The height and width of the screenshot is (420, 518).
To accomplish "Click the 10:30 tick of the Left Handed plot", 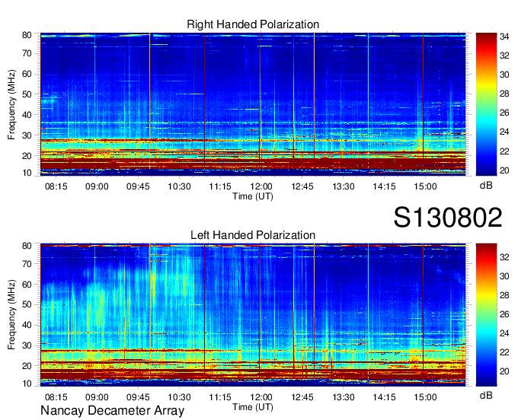I will pos(179,397).
